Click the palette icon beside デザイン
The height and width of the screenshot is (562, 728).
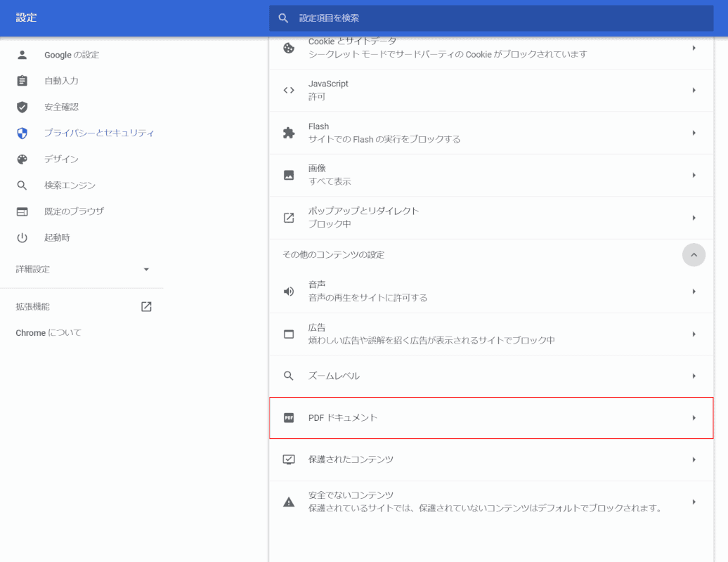(x=22, y=159)
